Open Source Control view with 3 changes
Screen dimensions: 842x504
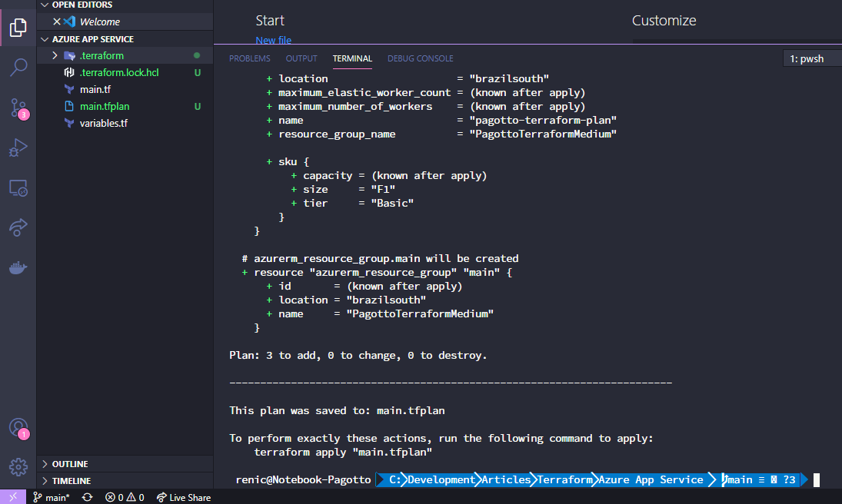pos(18,108)
